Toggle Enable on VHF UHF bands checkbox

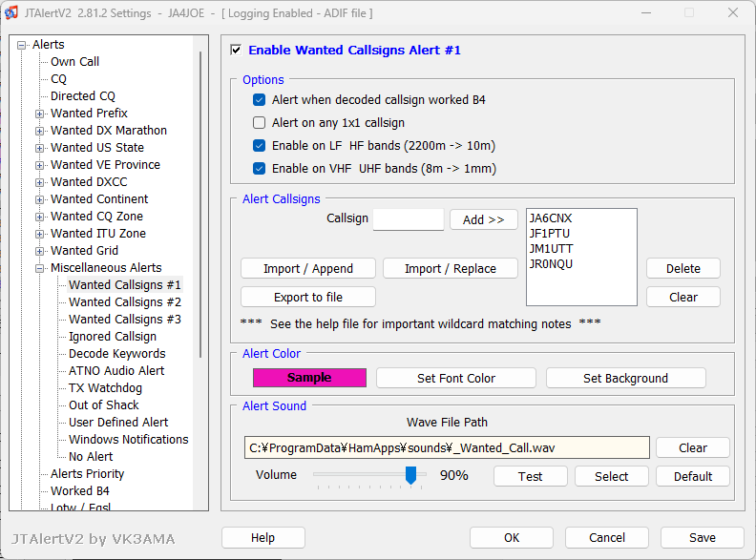coord(259,169)
